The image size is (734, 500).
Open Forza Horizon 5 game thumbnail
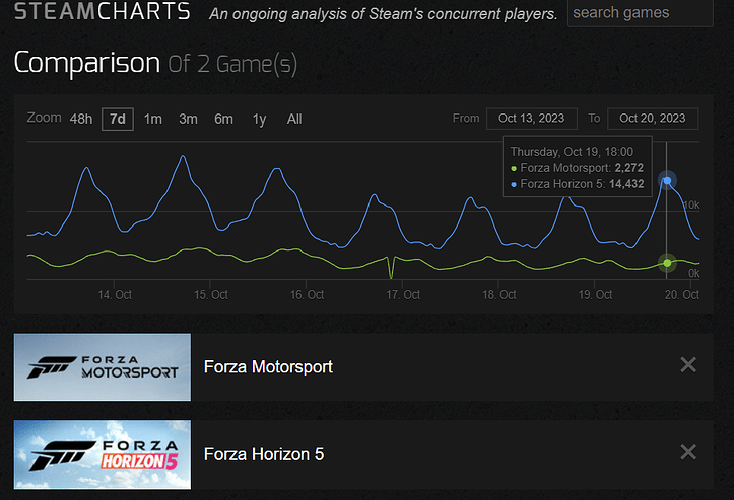(x=102, y=455)
